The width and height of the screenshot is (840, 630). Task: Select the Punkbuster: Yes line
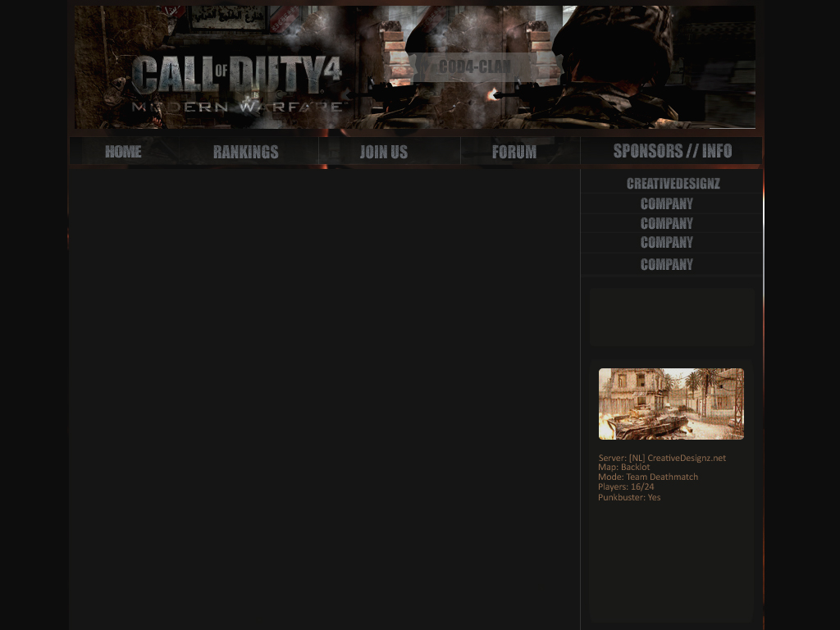[629, 497]
